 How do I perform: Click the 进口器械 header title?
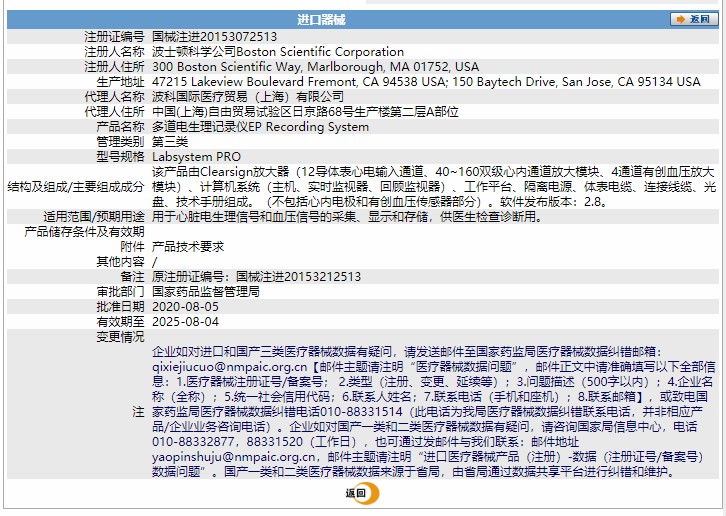(x=321, y=19)
